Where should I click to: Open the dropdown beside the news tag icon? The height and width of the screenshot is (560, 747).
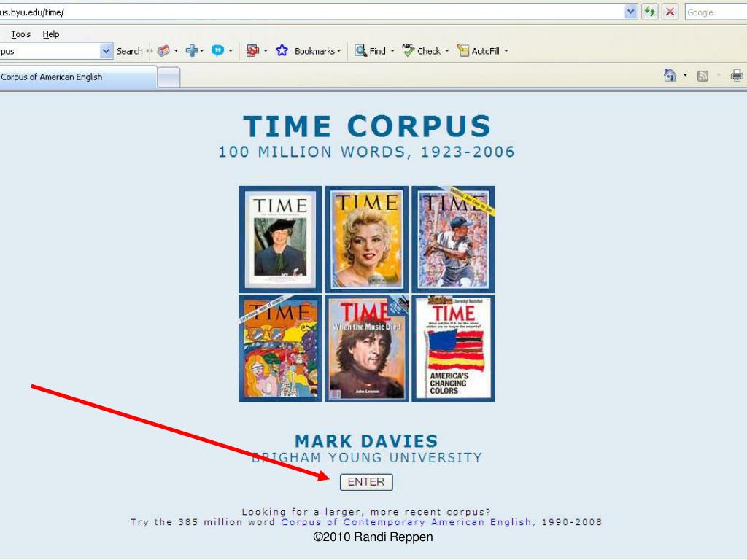(x=177, y=50)
